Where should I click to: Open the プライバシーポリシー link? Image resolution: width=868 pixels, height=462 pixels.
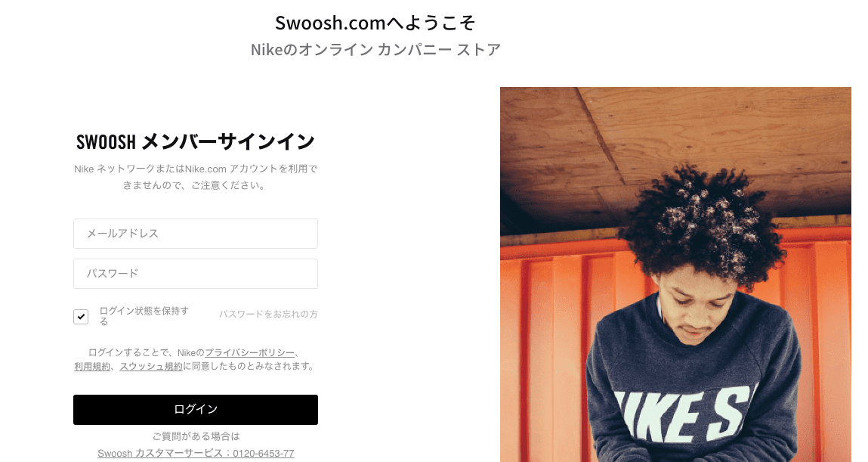[x=249, y=353]
